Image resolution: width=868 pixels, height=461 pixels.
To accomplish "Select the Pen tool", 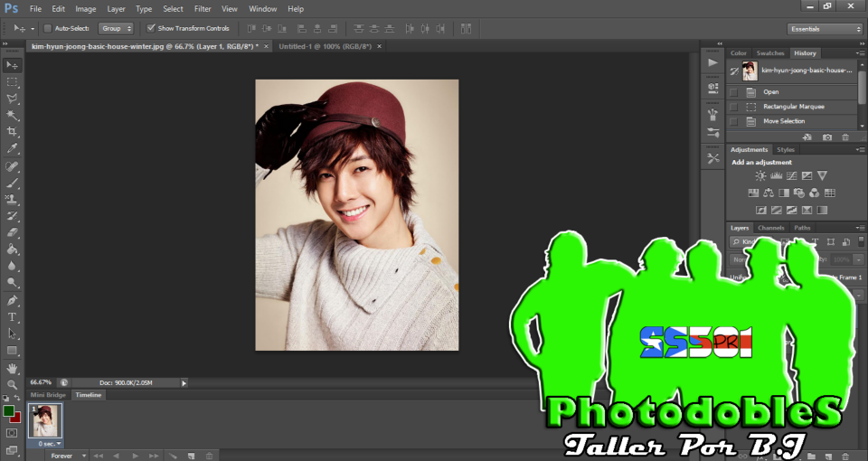I will pos(12,300).
